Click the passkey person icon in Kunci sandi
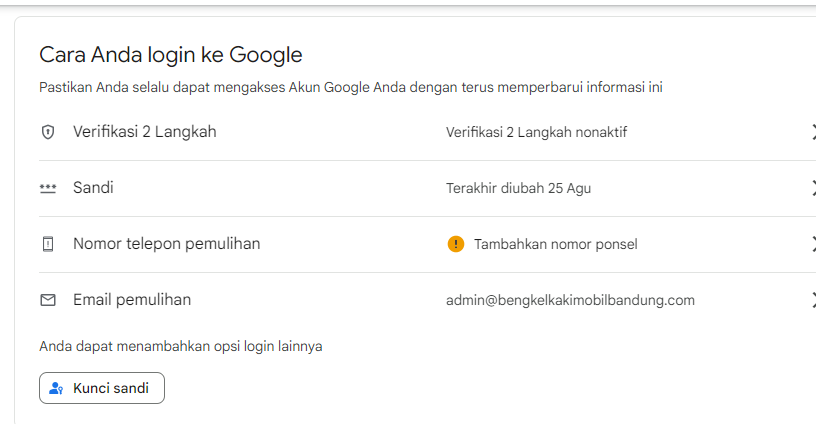 tap(56, 388)
